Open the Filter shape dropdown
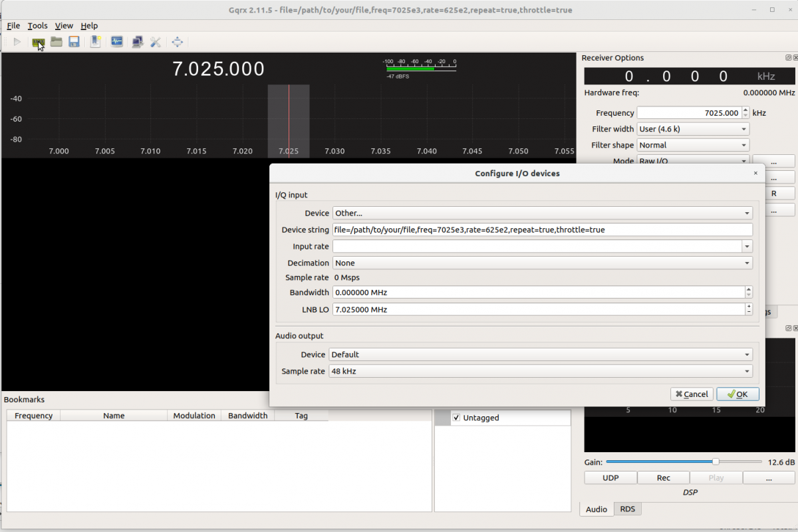The width and height of the screenshot is (798, 532). [x=692, y=145]
